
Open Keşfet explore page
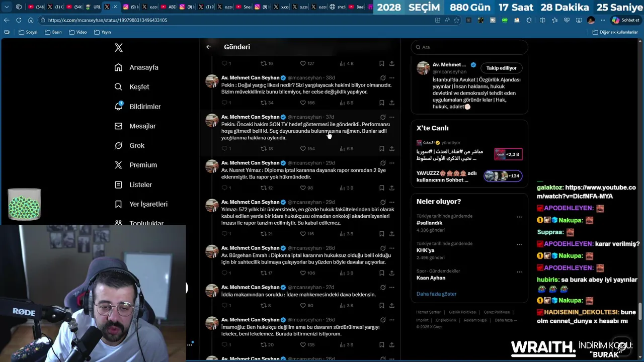point(132,87)
